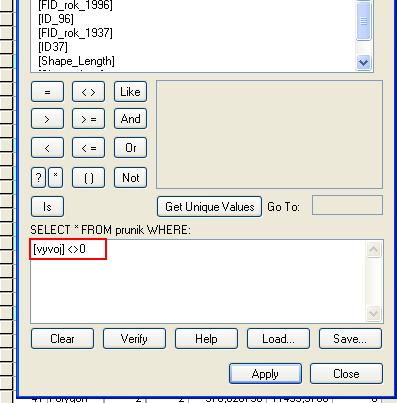This screenshot has width=397, height=403.
Task: Click the Is operator button
Action: (x=47, y=207)
